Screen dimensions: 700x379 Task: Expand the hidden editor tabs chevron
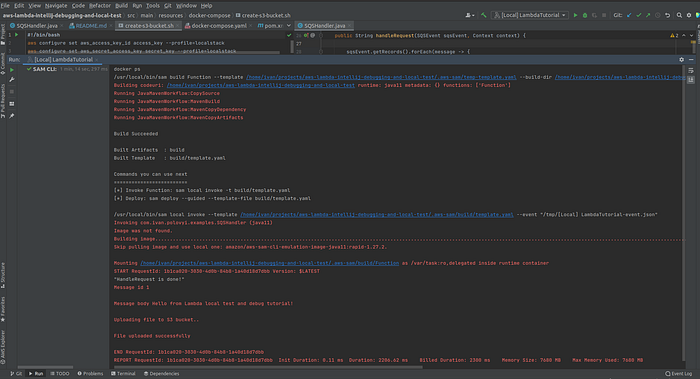tap(289, 25)
